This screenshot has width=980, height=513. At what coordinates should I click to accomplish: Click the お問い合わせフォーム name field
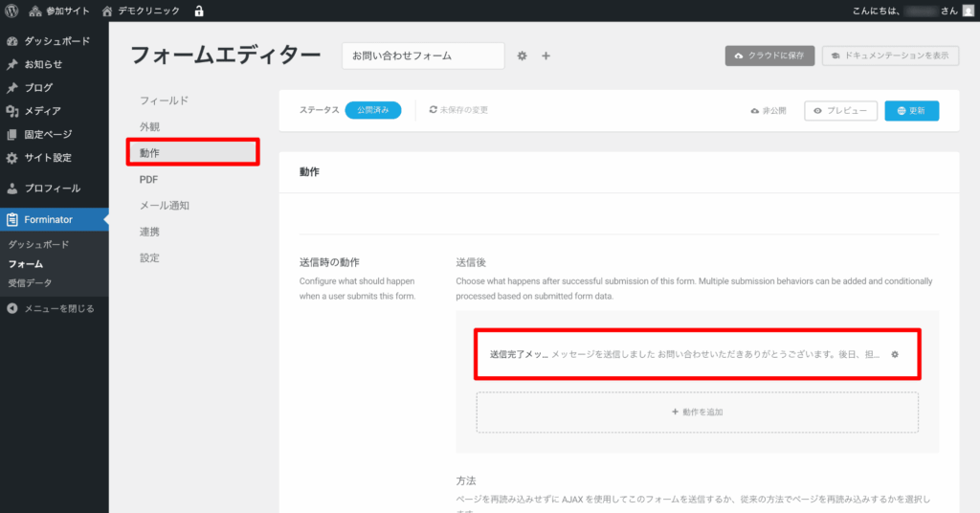[x=422, y=56]
